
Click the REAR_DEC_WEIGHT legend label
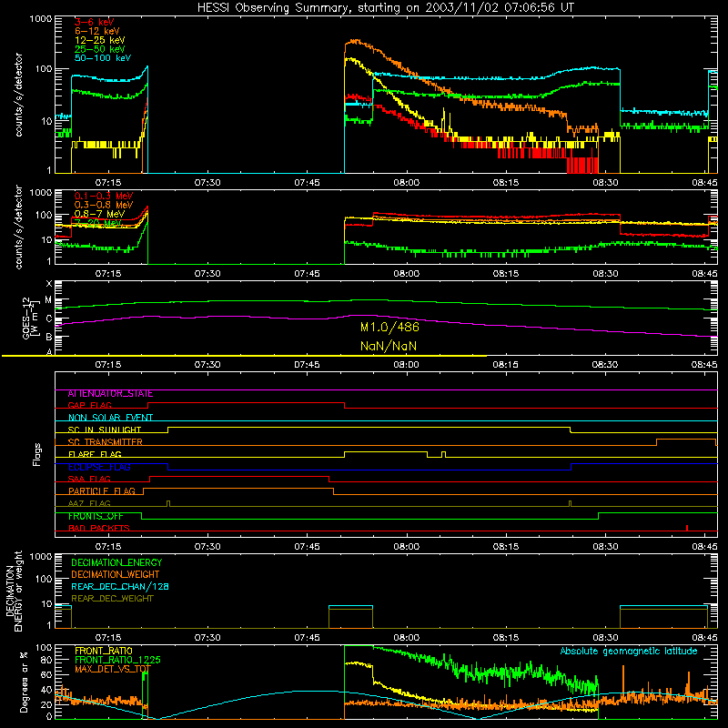112,599
